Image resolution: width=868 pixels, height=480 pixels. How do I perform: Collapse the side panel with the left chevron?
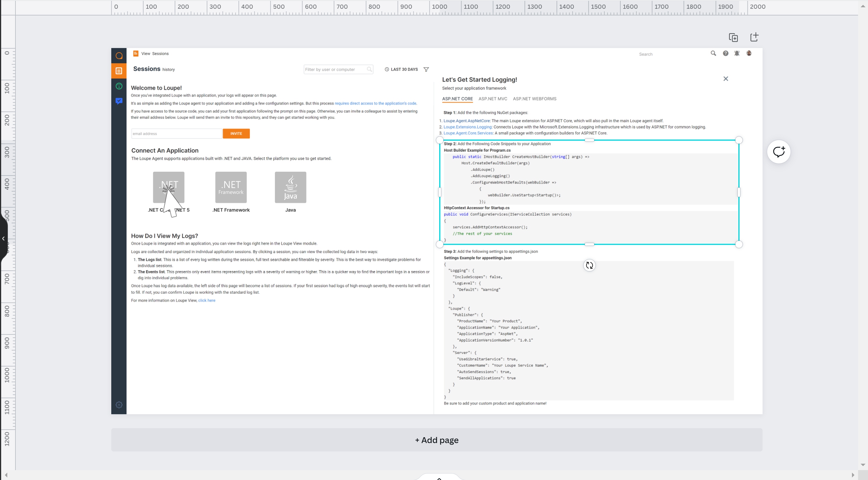pyautogui.click(x=3, y=238)
